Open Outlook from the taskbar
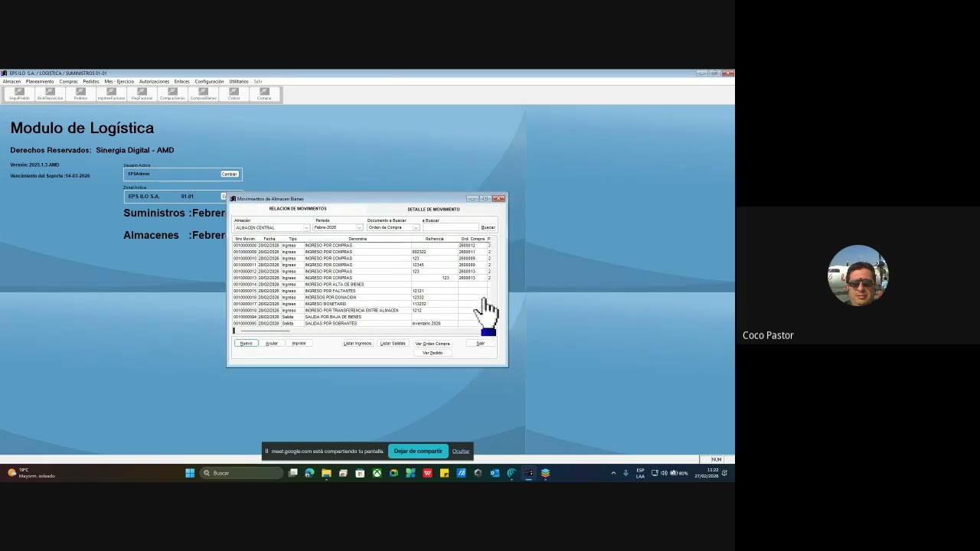The height and width of the screenshot is (551, 980). pos(495,473)
